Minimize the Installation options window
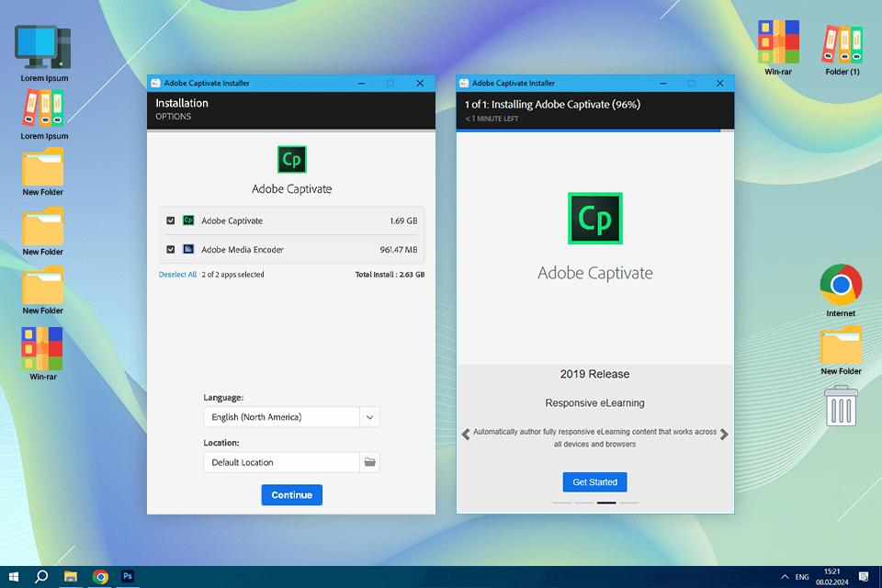 [361, 84]
